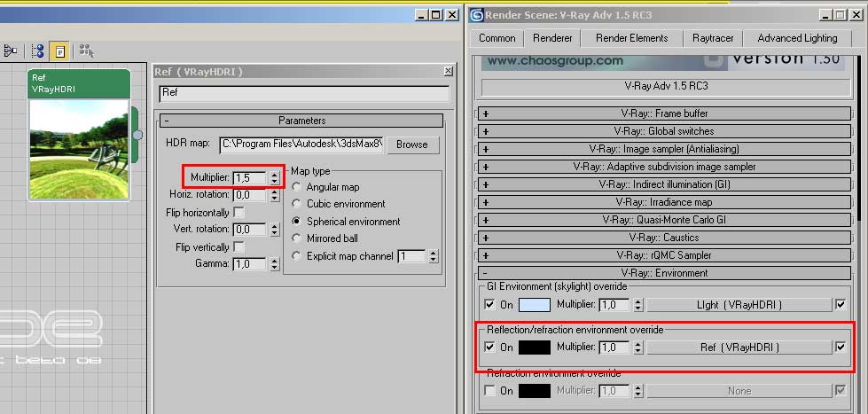The image size is (868, 414).
Task: Click the Ref ( VRayHDRI ) map button
Action: [739, 348]
